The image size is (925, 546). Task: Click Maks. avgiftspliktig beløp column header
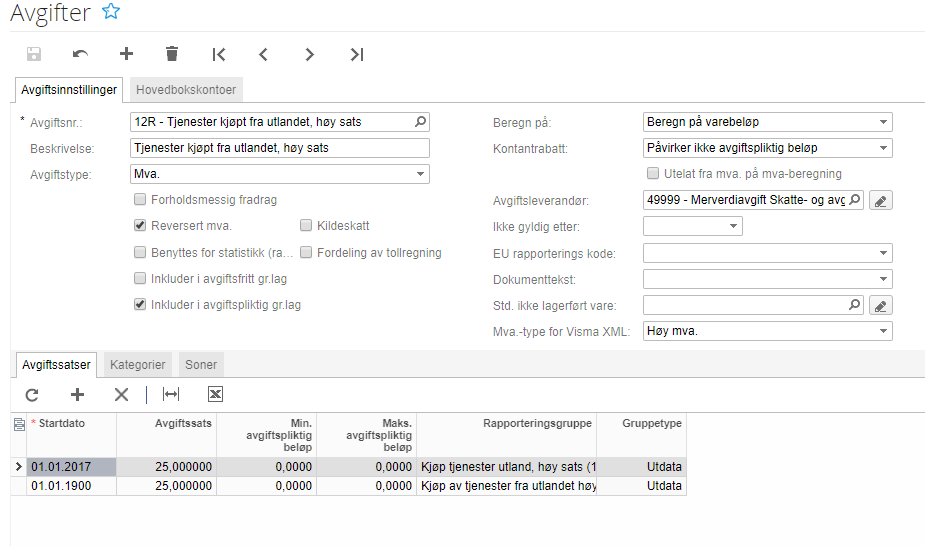pos(366,435)
